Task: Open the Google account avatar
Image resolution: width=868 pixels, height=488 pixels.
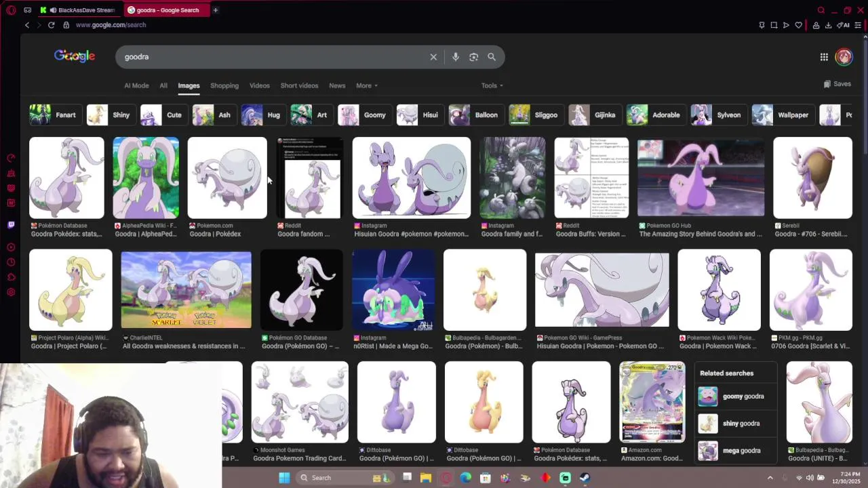Action: coord(844,57)
